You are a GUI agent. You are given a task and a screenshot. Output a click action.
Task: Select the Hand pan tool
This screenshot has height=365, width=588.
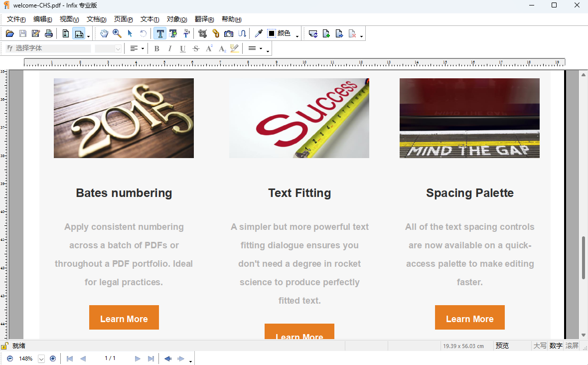pos(104,33)
